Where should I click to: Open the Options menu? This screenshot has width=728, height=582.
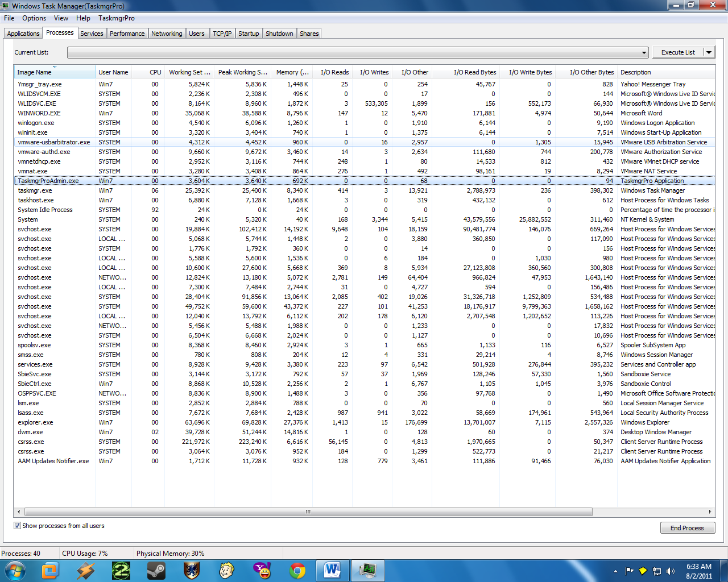[34, 18]
